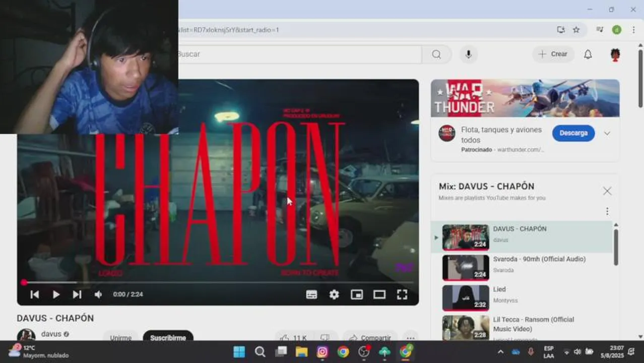The width and height of the screenshot is (644, 363).
Task: Start voice search with the microphone
Action: (469, 54)
